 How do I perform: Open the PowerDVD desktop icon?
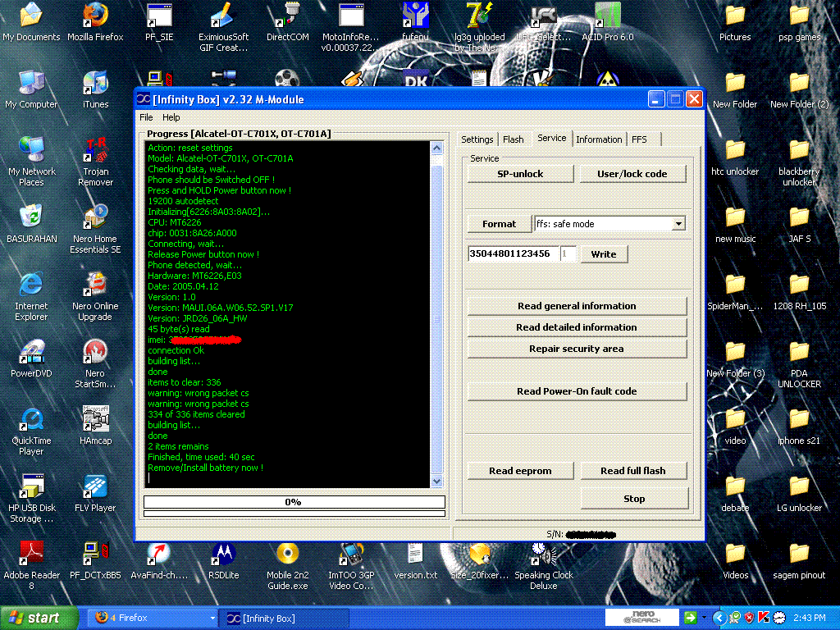coord(31,353)
